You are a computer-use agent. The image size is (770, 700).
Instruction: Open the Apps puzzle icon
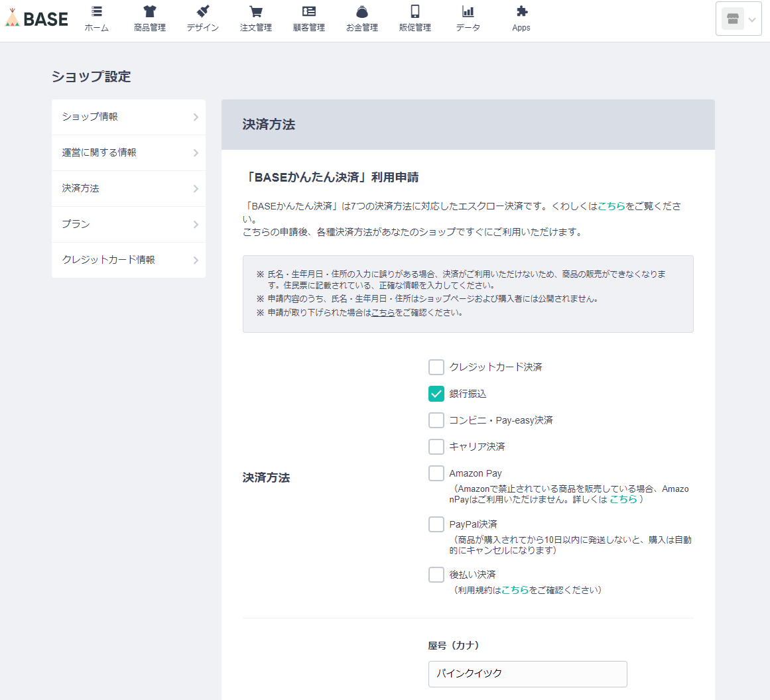(x=521, y=12)
